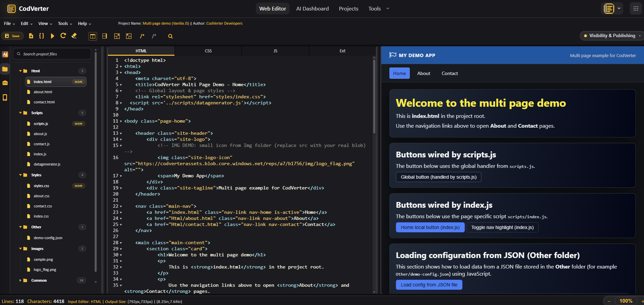
Task: Open the Visibility & Publishing dropdown
Action: [x=612, y=36]
